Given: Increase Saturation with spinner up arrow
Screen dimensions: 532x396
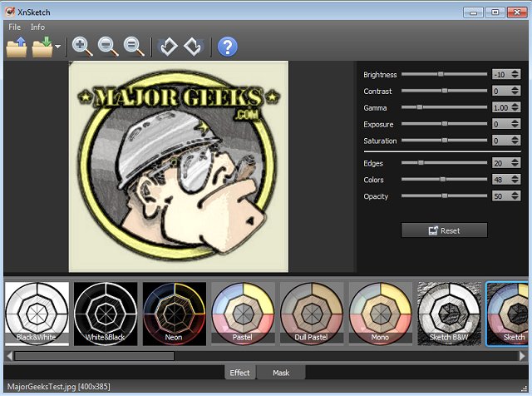Looking at the screenshot, I should coord(515,138).
